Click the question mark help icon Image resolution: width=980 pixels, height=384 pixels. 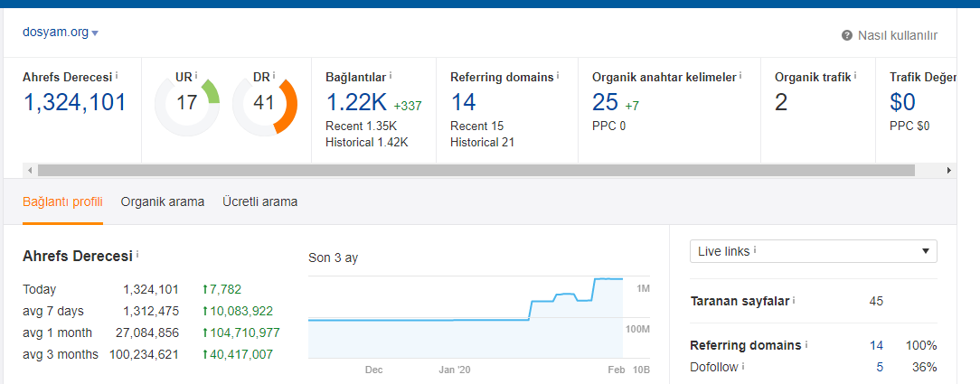coord(847,35)
